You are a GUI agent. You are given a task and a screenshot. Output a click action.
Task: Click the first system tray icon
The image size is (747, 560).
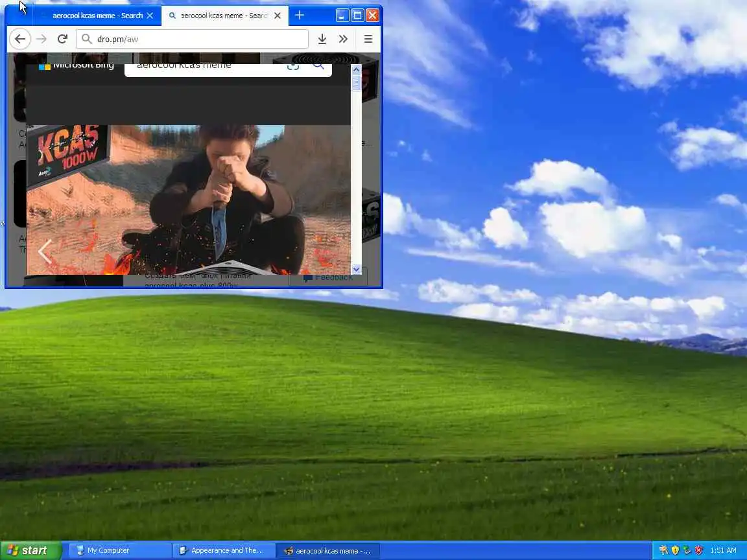(x=663, y=550)
